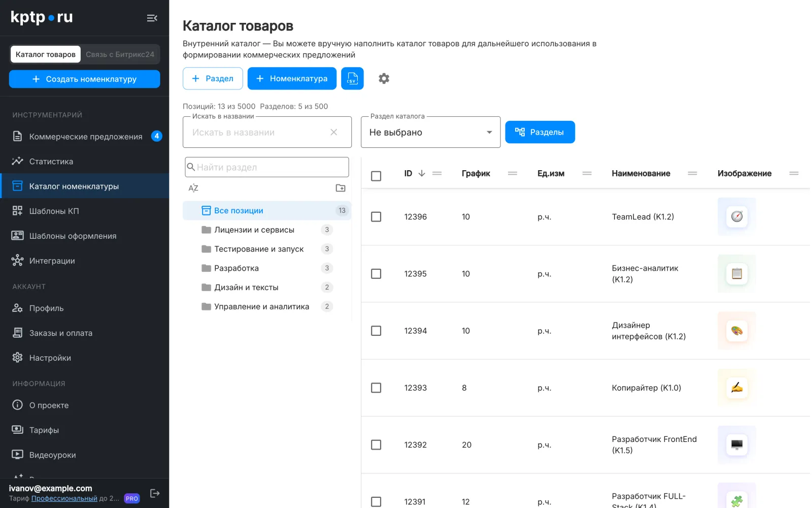Select checkbox for item 12394
Viewport: 812px width, 508px height.
coord(376,331)
